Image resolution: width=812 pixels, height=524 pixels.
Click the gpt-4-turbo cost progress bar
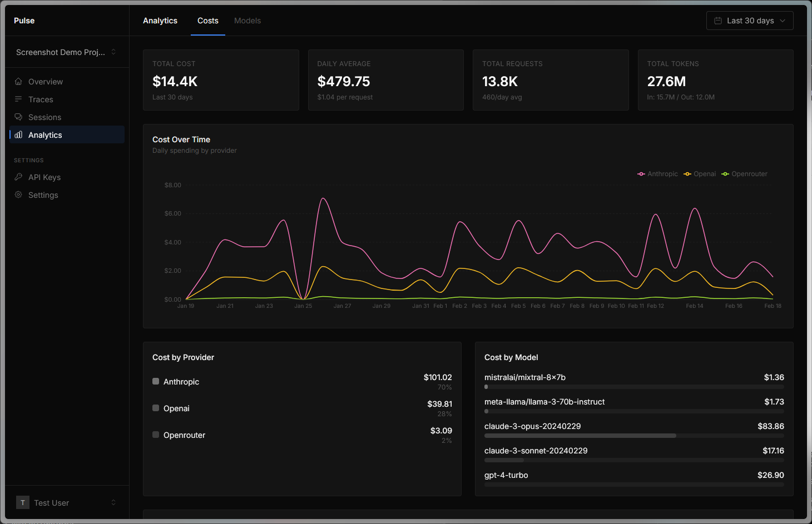(x=634, y=485)
